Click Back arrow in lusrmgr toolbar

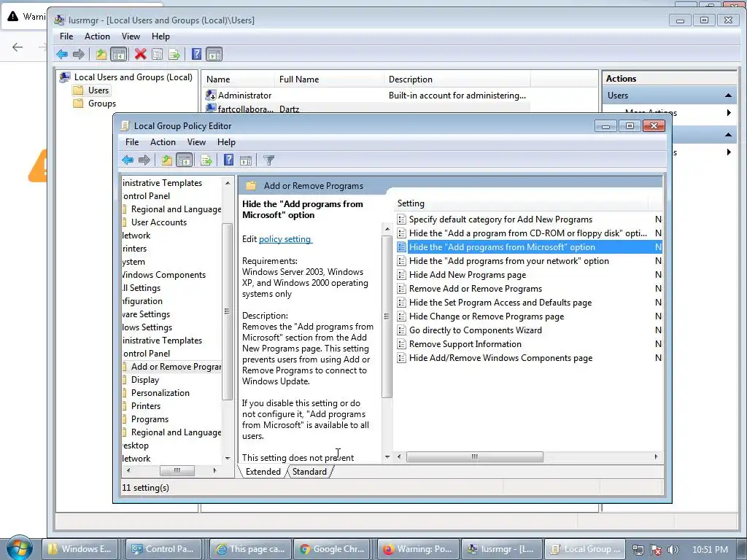(x=62, y=54)
